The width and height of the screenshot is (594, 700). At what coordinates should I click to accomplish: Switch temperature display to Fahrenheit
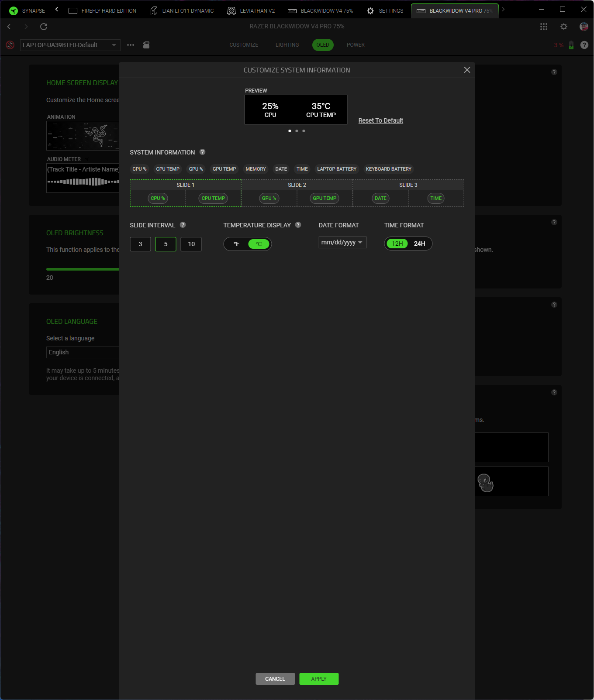tap(236, 244)
